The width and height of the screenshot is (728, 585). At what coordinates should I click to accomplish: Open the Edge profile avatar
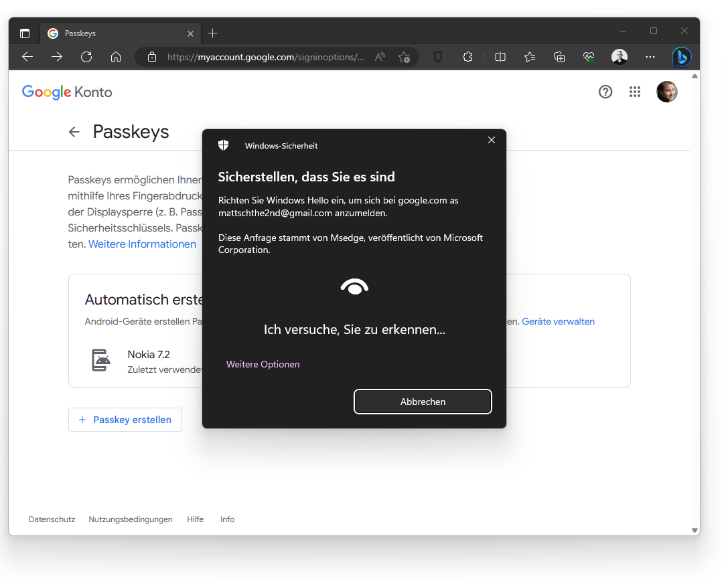[620, 57]
